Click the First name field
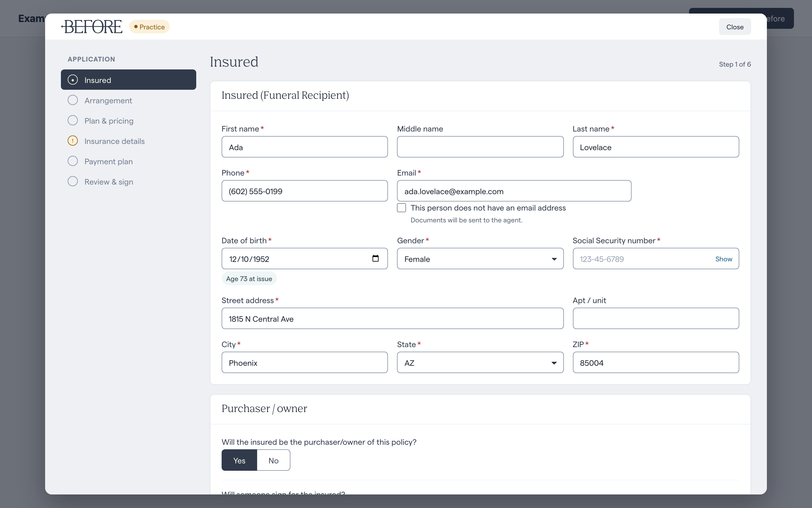The width and height of the screenshot is (812, 508). 305,147
